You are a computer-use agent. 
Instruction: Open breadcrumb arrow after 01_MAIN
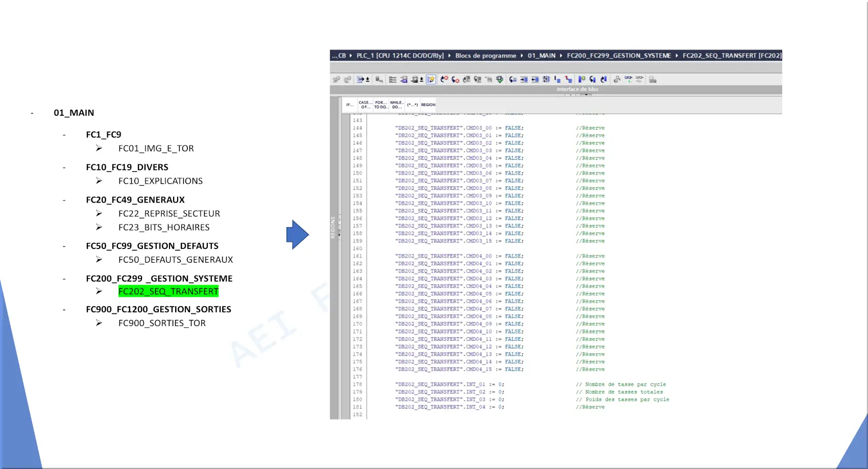(x=561, y=56)
